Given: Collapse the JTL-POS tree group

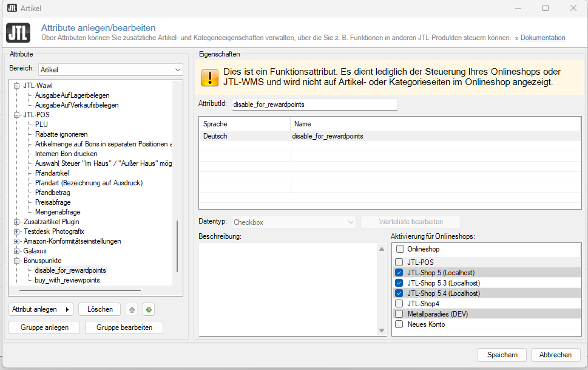Looking at the screenshot, I should 16,115.
